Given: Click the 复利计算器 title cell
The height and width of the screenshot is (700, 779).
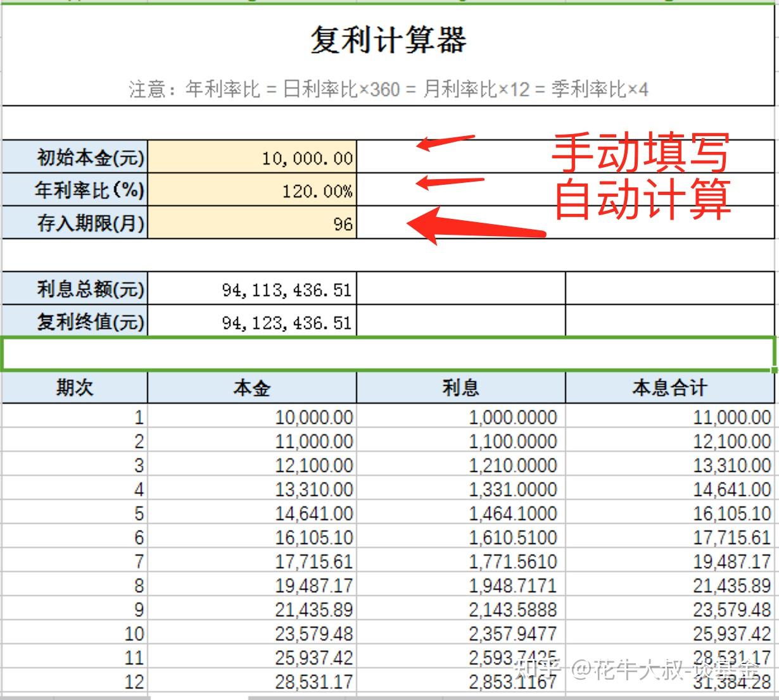Looking at the screenshot, I should click(x=389, y=39).
